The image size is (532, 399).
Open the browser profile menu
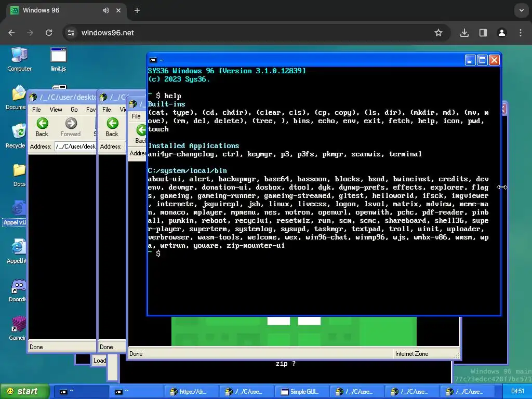point(502,33)
